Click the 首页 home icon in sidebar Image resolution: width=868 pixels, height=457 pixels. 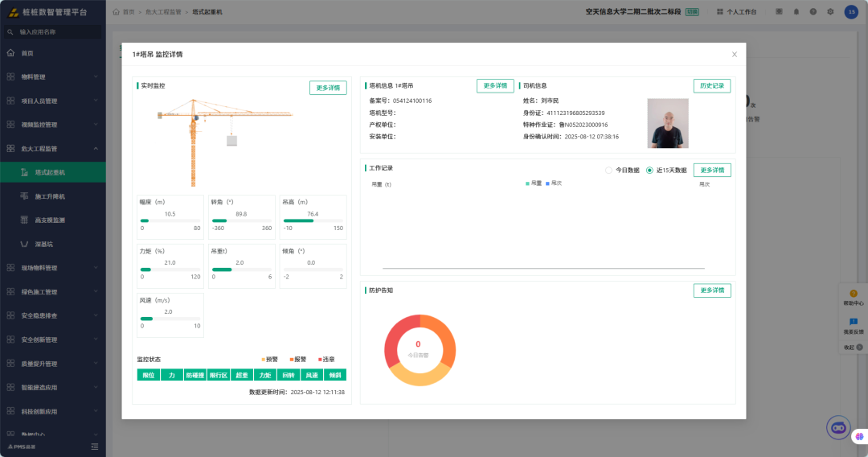pos(10,53)
